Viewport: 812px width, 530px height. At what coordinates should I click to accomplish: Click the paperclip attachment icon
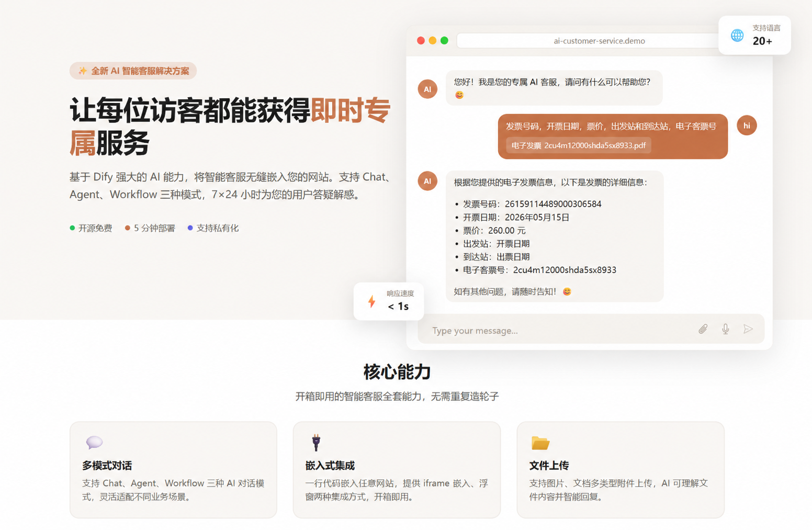pyautogui.click(x=703, y=329)
